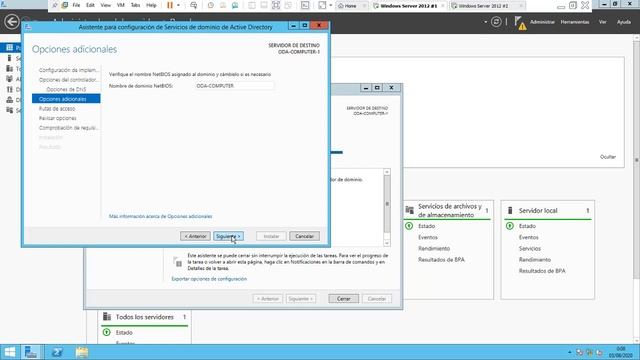
Task: Open Servicios in Servidor local tile
Action: (x=530, y=249)
